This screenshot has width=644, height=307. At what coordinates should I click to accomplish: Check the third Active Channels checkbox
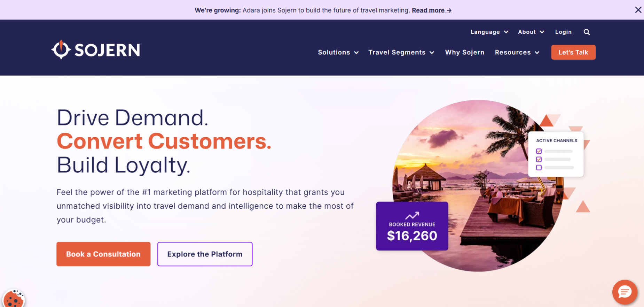539,168
